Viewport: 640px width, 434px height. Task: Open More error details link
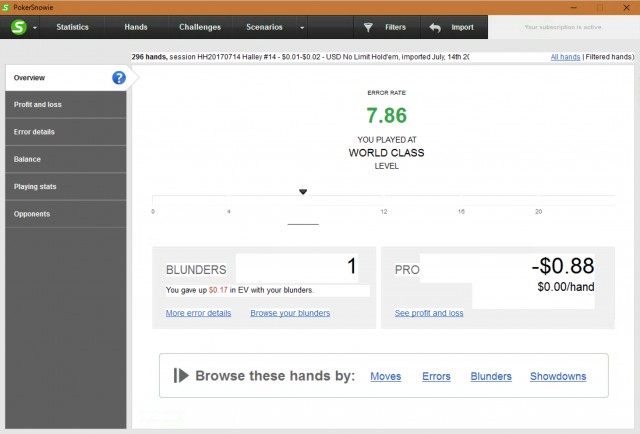(198, 313)
